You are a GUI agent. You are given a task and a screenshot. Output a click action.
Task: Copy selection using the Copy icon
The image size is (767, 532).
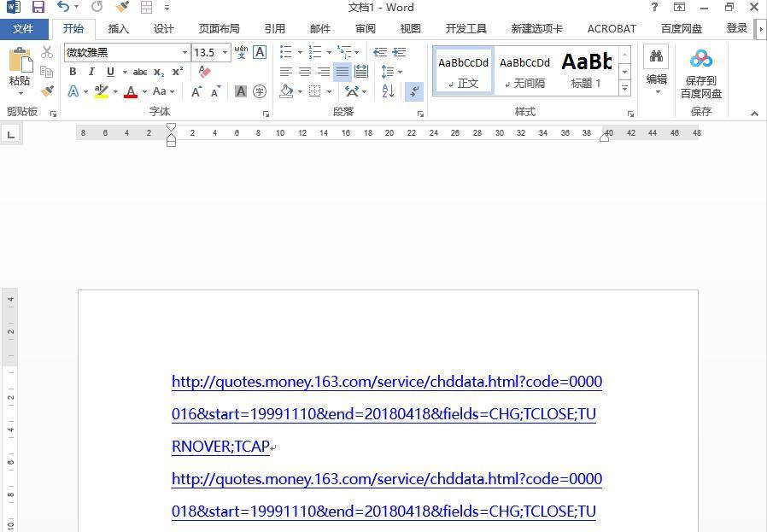(x=47, y=72)
